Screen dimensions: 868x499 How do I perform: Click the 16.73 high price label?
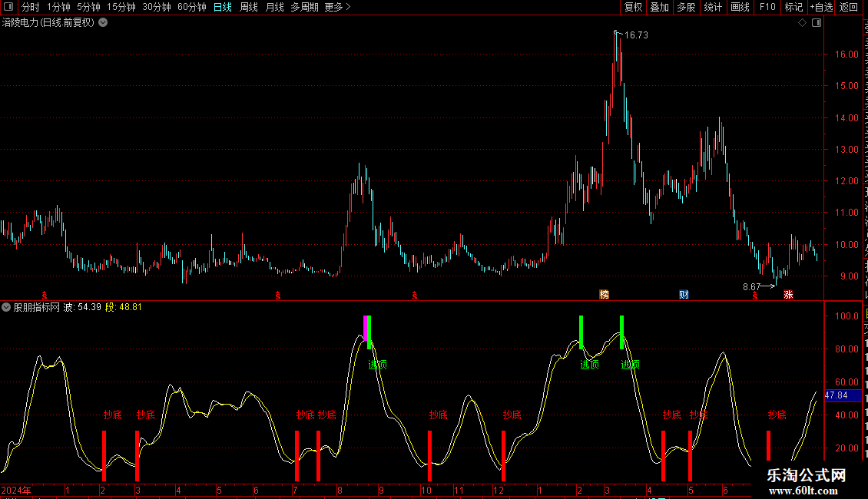(636, 35)
